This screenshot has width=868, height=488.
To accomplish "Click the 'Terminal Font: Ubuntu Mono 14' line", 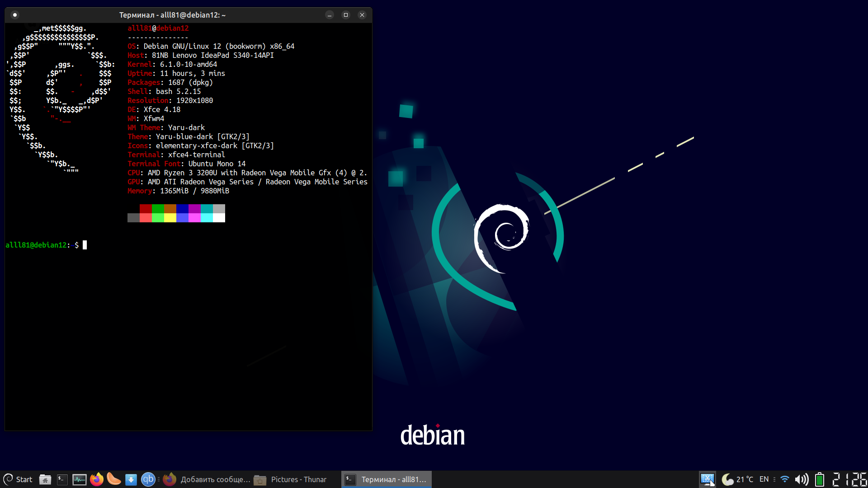I will [186, 164].
